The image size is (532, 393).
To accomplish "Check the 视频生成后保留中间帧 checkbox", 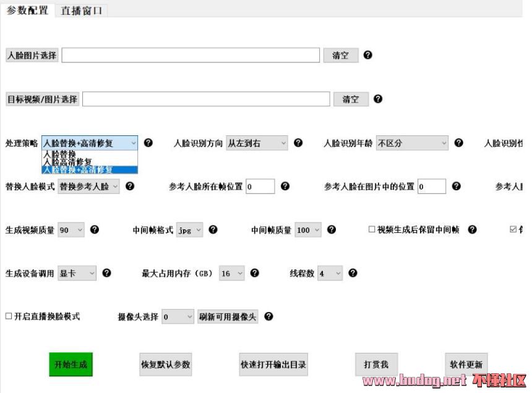I will click(x=372, y=230).
